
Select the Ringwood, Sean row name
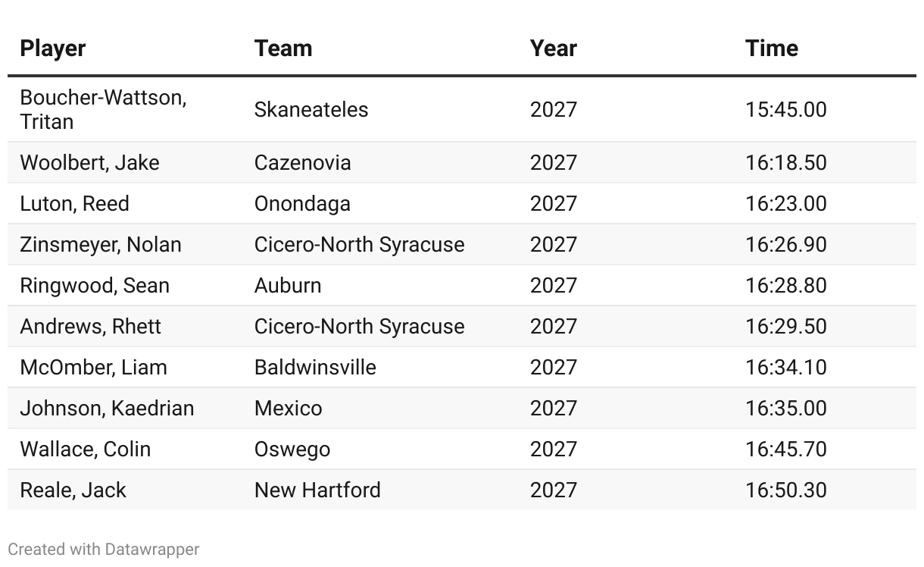[95, 286]
